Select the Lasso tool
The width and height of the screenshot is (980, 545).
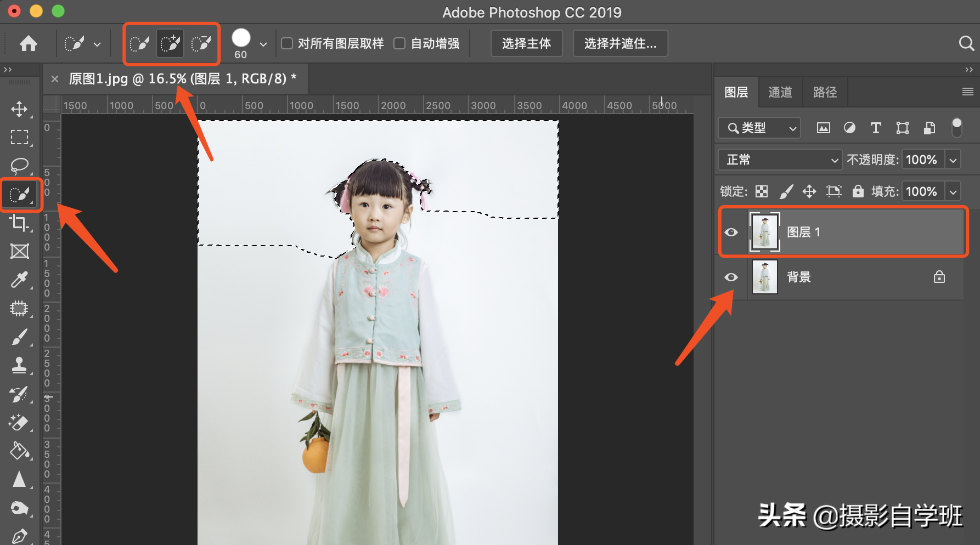coord(20,166)
